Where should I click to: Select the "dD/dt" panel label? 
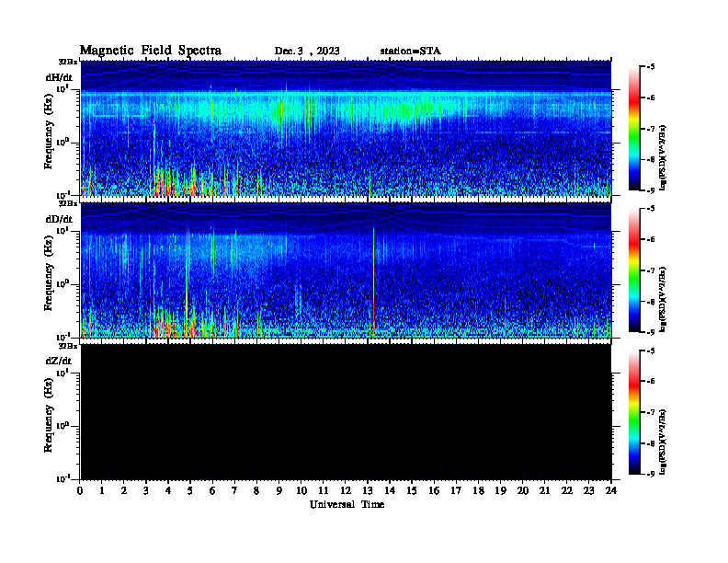(59, 219)
